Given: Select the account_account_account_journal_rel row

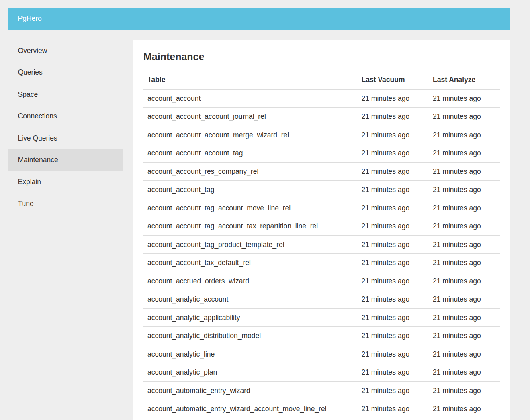Looking at the screenshot, I should (x=206, y=116).
